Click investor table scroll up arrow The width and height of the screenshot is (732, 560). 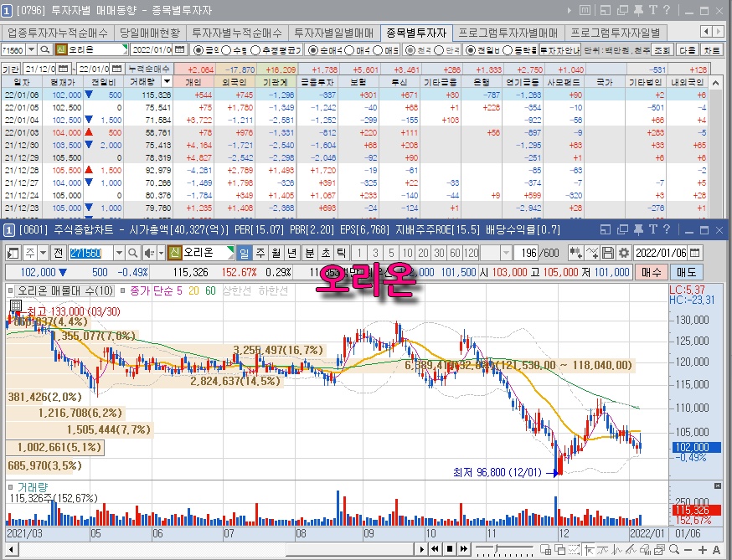pos(714,83)
